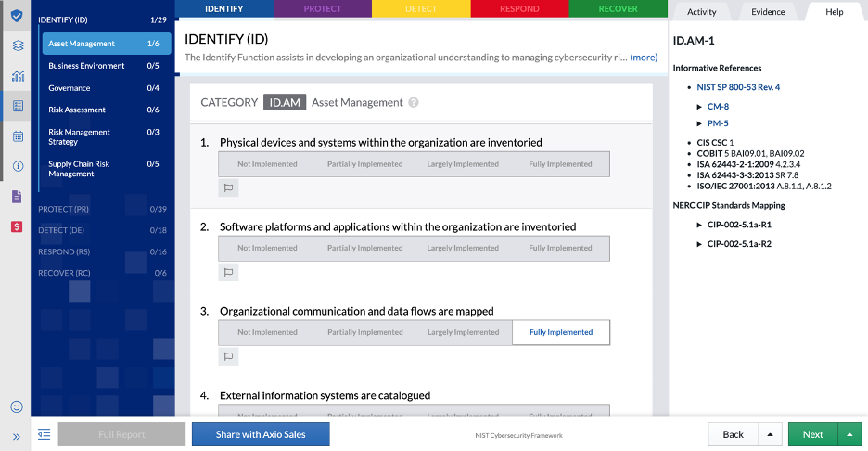868x451 pixels.
Task: Expand DETECT (DE) section in sidebar
Action: tap(102, 230)
